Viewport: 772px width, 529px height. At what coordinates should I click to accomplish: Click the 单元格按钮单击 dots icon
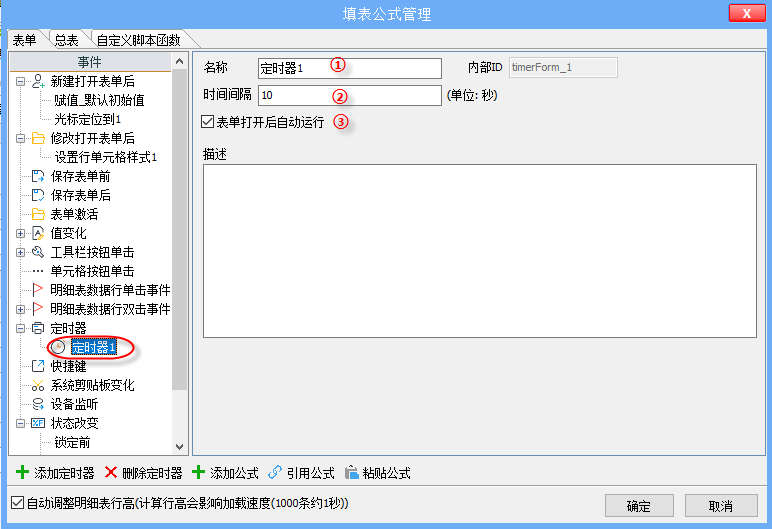38,271
